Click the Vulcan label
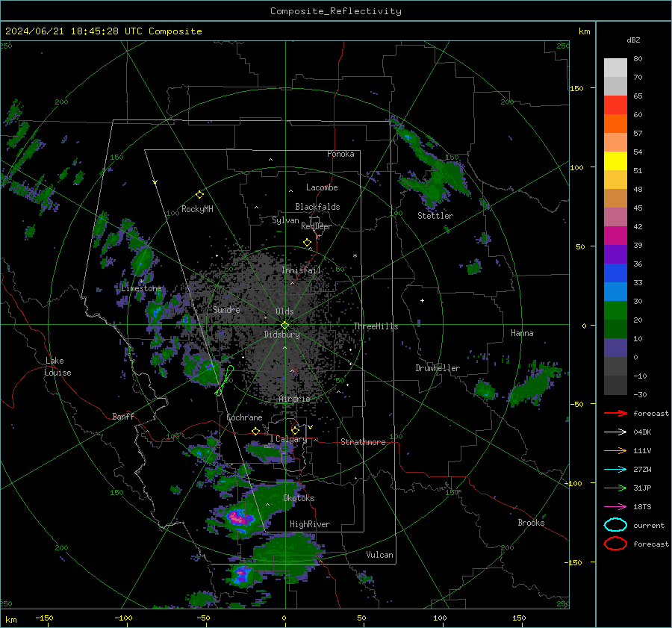The image size is (672, 628). coord(380,555)
